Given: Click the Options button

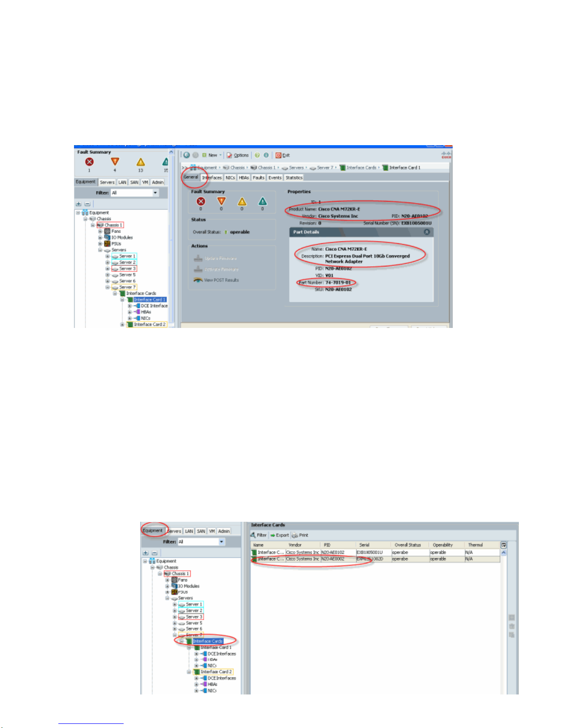Looking at the screenshot, I should 238,155.
